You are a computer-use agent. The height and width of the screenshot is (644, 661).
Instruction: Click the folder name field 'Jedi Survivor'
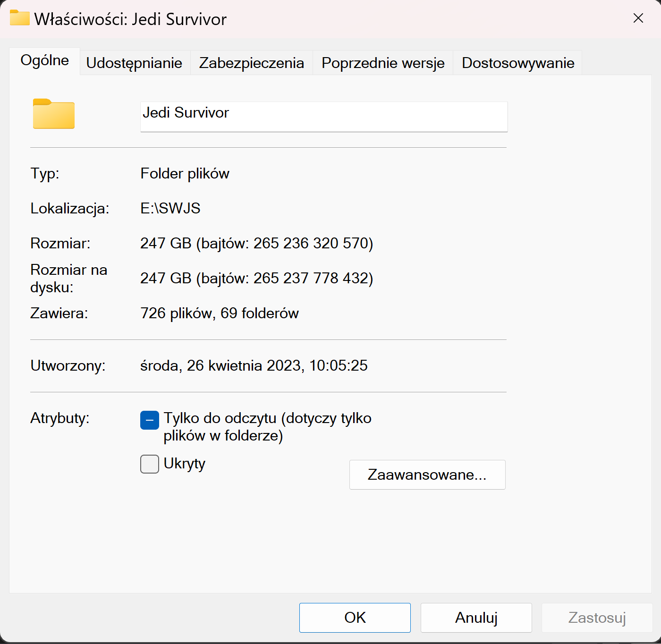point(324,117)
